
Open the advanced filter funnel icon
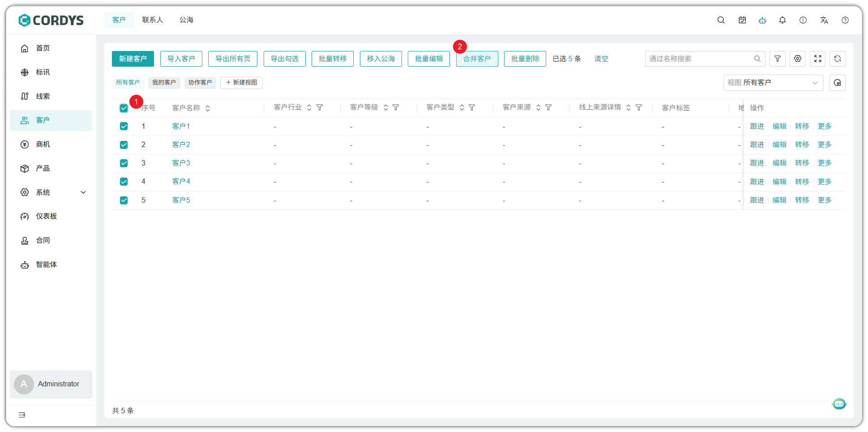(x=777, y=59)
